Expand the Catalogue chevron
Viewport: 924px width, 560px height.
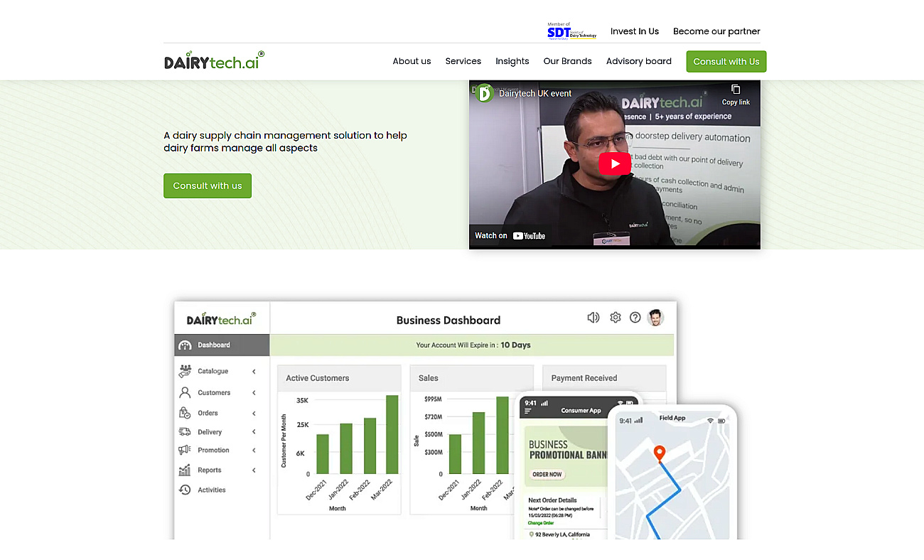coord(254,372)
